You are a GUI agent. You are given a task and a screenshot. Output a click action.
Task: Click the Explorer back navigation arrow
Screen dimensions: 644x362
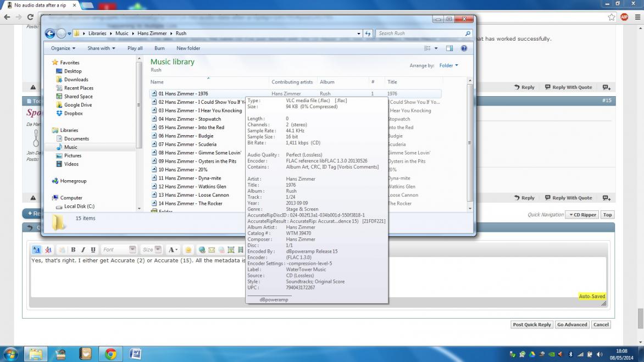49,34
